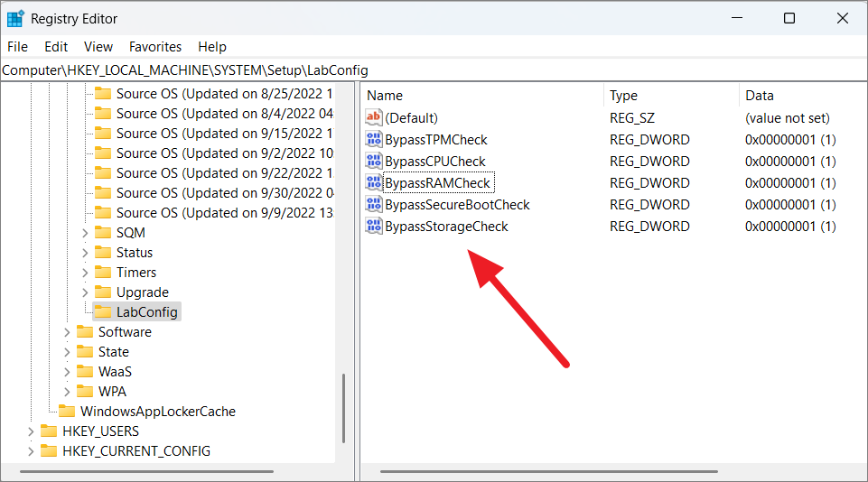Click the BypassCPUCheck DWORD icon
The height and width of the screenshot is (482, 868).
click(x=374, y=161)
